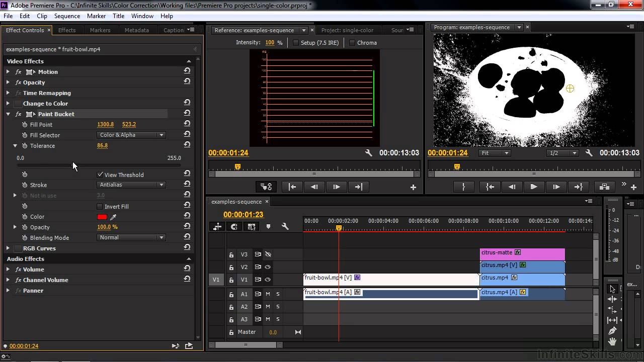The width and height of the screenshot is (644, 362).
Task: Select the Pen tool in Tools panel
Action: tap(612, 331)
